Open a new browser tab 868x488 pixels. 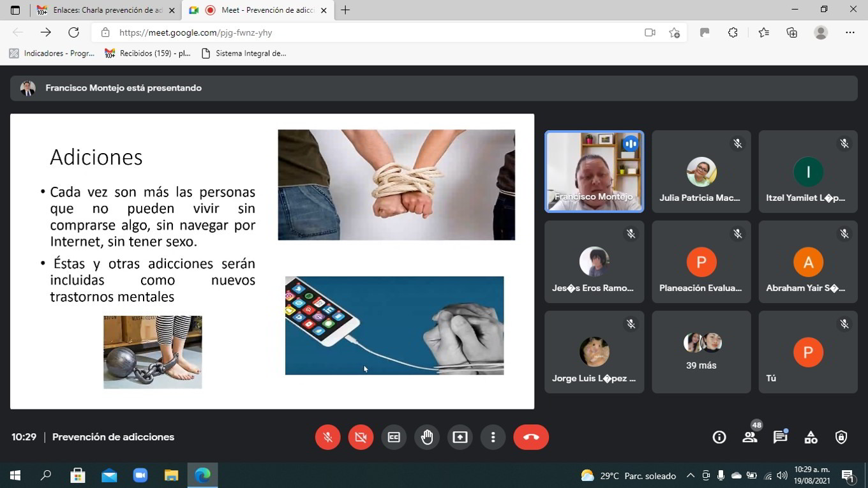coord(345,10)
